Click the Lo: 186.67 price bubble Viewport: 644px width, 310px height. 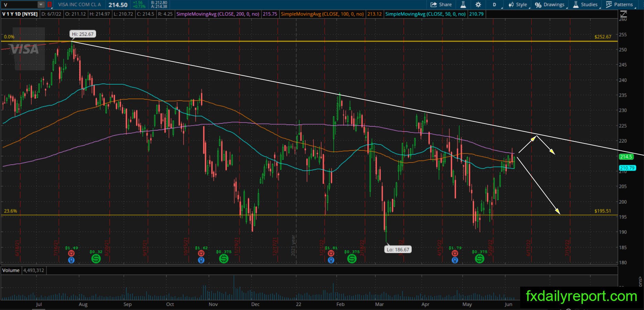pos(398,249)
